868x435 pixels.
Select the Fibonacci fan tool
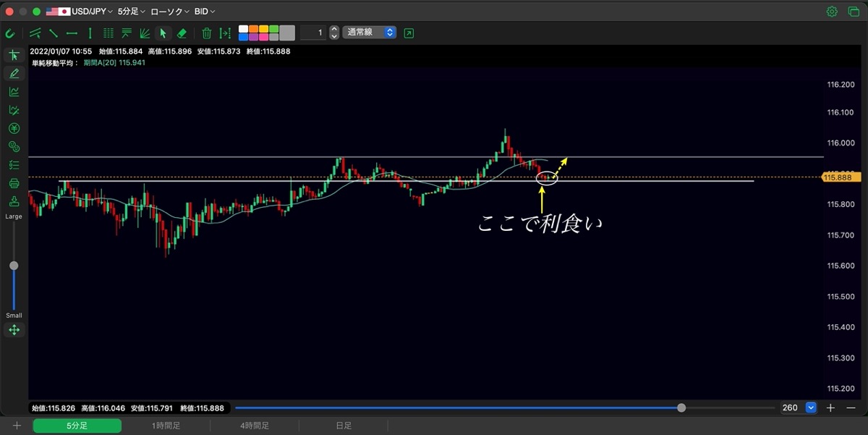pyautogui.click(x=145, y=33)
